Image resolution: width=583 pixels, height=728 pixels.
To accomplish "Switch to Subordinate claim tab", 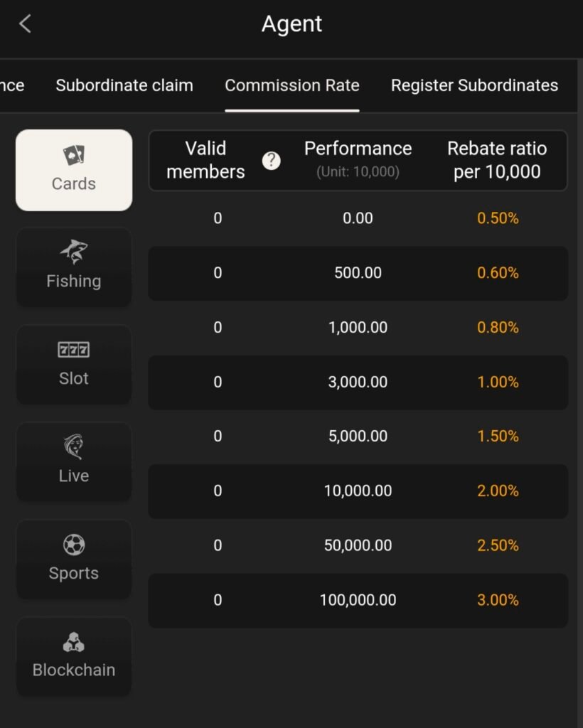I will coord(124,85).
